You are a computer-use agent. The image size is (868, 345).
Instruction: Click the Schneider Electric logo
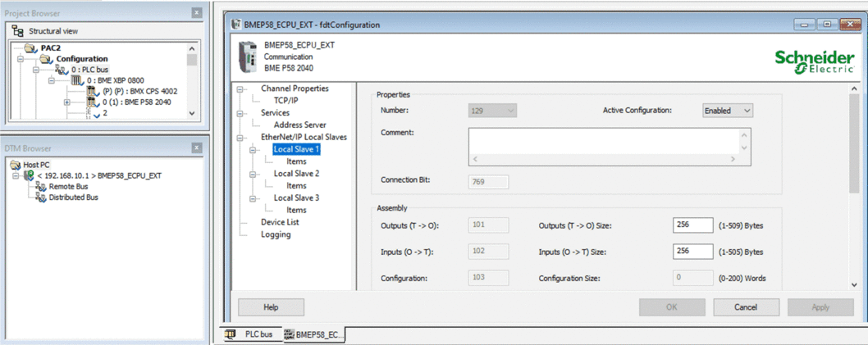[x=814, y=62]
